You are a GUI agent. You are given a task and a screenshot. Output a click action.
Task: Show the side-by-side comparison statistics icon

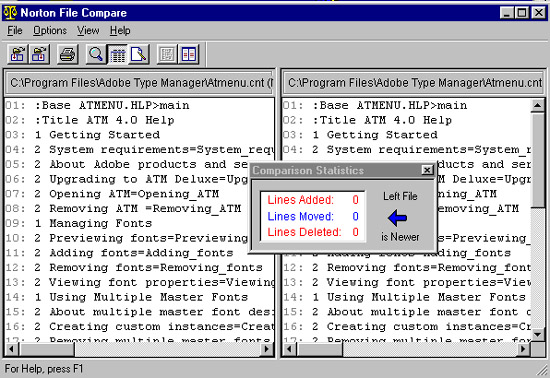(189, 54)
